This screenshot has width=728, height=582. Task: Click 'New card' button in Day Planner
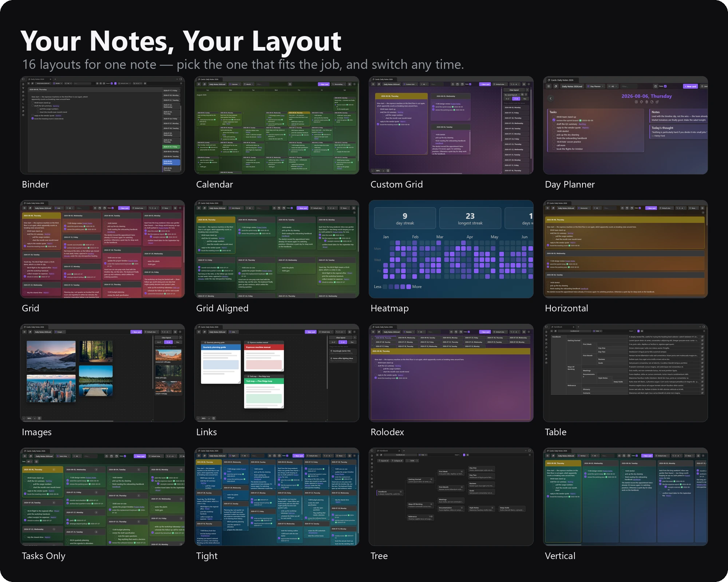(691, 86)
